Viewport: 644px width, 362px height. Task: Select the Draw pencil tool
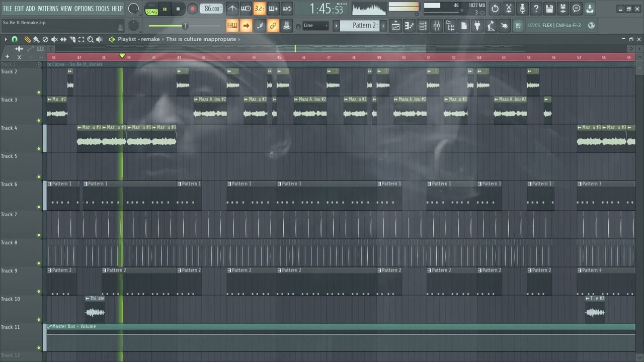[27, 39]
